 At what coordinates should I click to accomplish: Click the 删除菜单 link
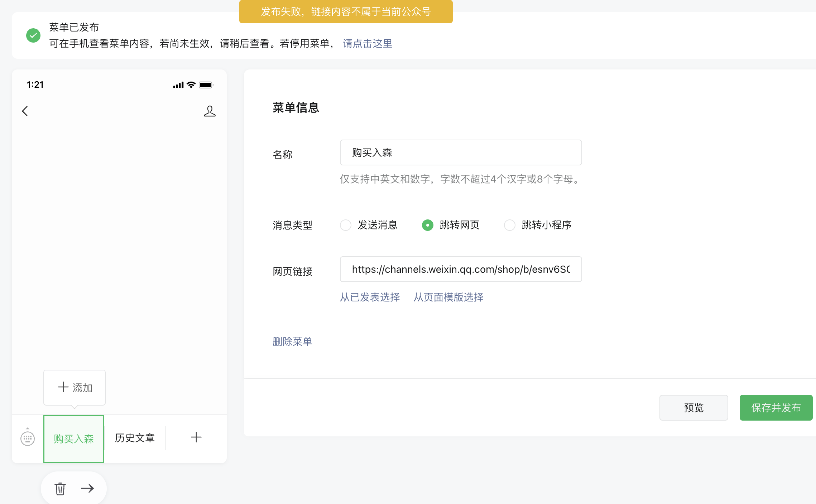tap(292, 341)
